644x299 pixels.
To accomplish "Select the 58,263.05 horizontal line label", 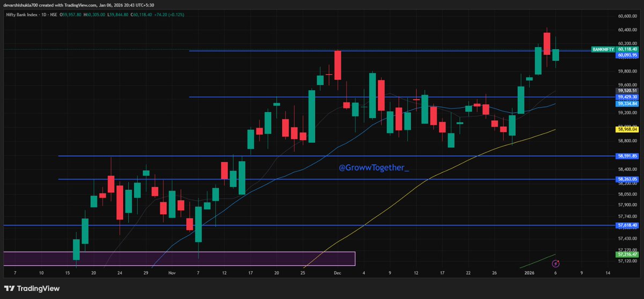I will pos(627,179).
